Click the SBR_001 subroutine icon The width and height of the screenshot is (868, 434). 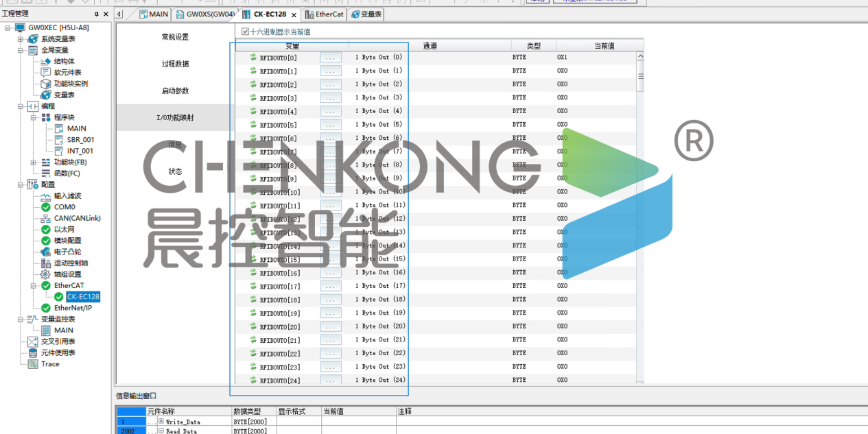[x=59, y=140]
